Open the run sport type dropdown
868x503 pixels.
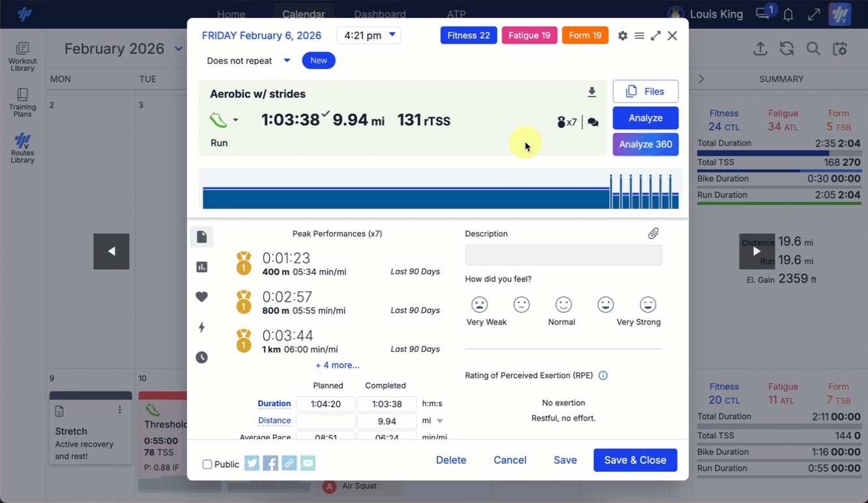[x=224, y=120]
